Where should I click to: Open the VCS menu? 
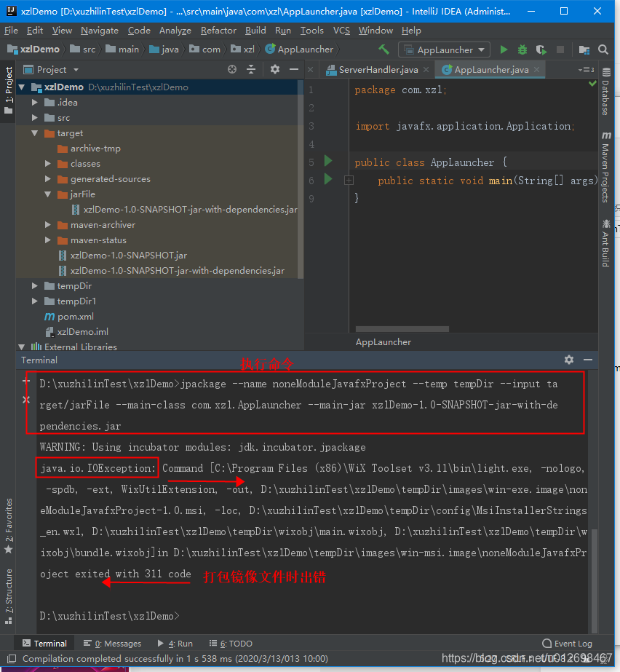[341, 31]
